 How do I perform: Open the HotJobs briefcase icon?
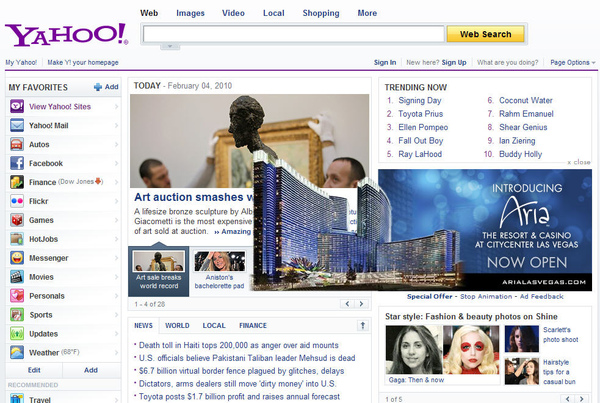[17, 239]
